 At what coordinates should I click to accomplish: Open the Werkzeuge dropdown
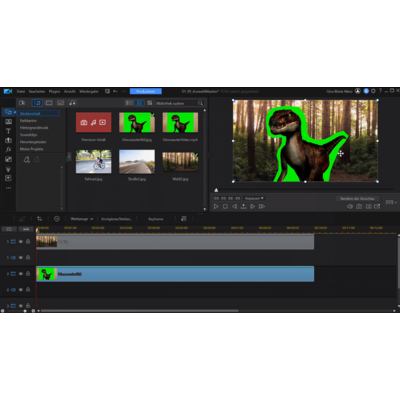pos(82,219)
